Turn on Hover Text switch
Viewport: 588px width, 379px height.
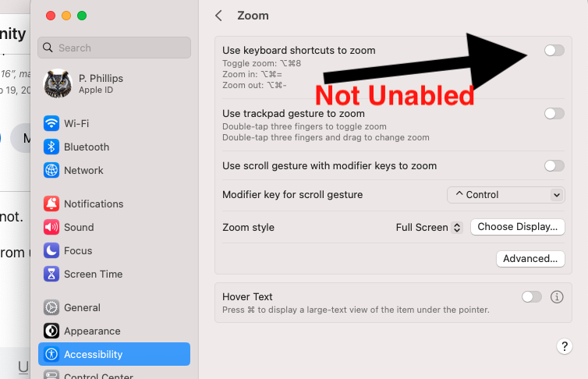531,297
